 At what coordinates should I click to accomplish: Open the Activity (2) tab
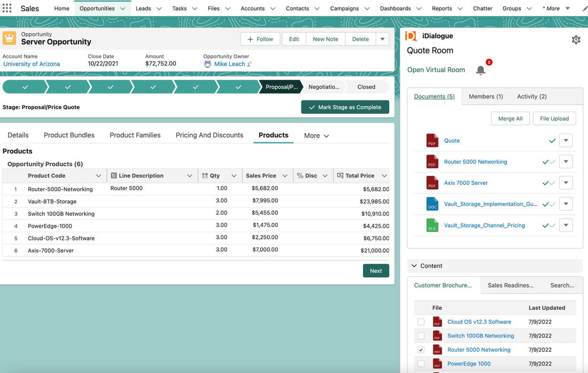(x=532, y=96)
